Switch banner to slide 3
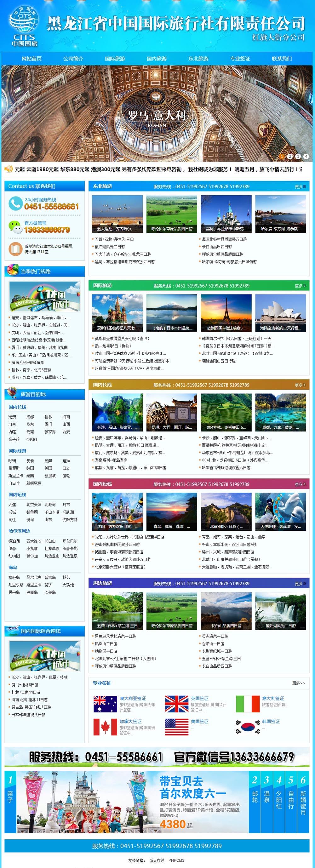The height and width of the screenshot is (868, 315). [298, 156]
